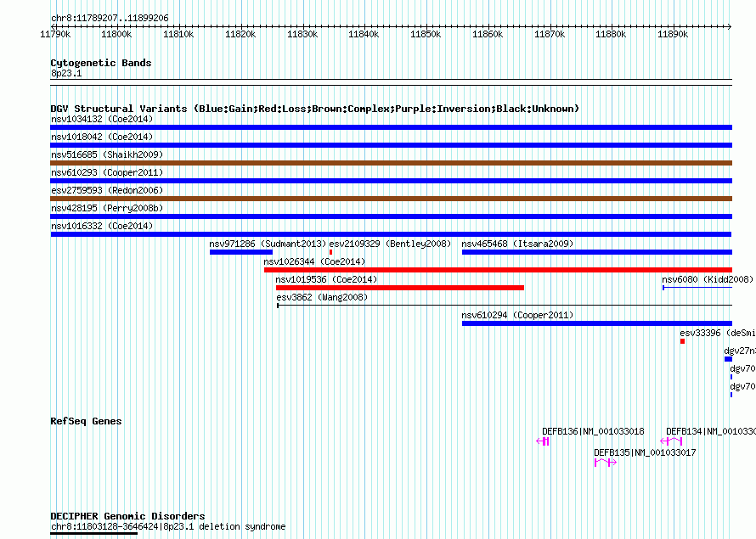Viewport: 756px width, 539px height.
Task: Click the DGV Structural Variants track title
Action: pyautogui.click(x=315, y=109)
